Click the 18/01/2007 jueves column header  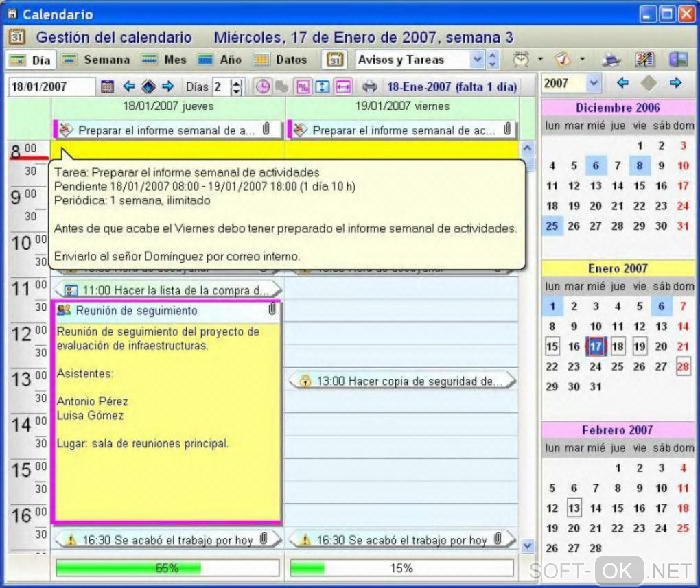(x=168, y=106)
